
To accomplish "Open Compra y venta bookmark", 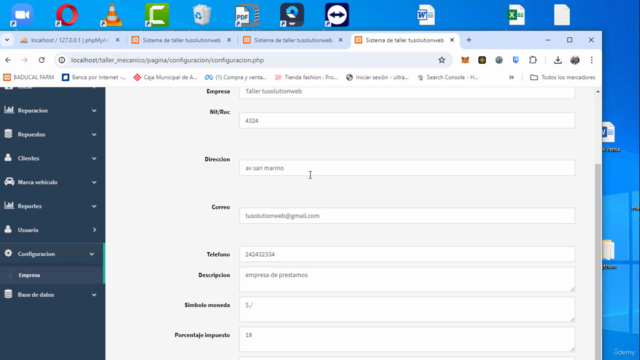I will [x=236, y=77].
